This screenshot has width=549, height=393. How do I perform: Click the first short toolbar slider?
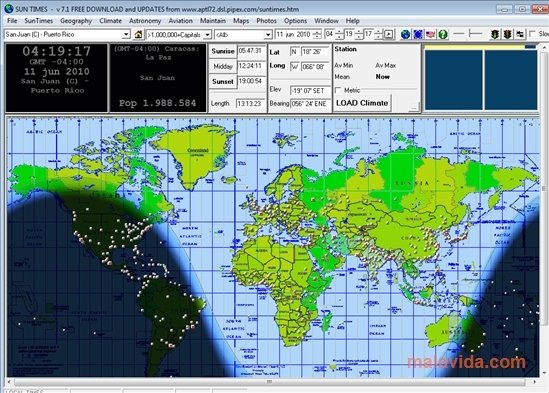[458, 34]
